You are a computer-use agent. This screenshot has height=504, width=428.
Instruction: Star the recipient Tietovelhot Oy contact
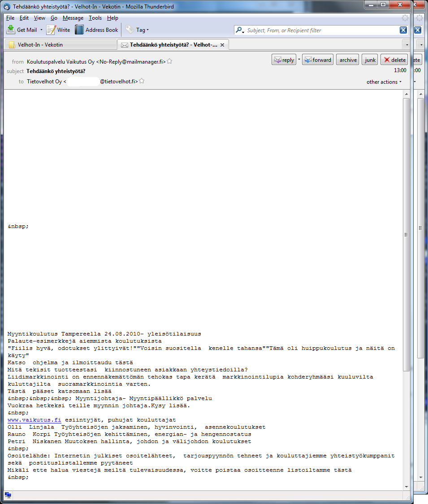point(142,82)
